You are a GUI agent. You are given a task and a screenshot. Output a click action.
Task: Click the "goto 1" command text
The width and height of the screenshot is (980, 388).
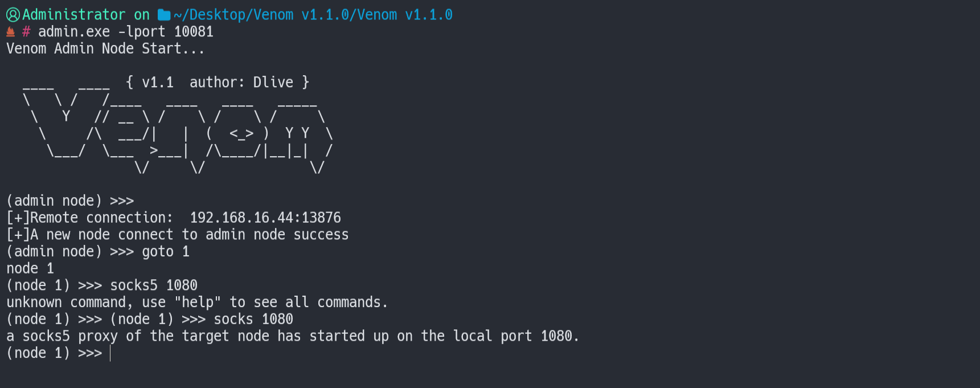[165, 252]
